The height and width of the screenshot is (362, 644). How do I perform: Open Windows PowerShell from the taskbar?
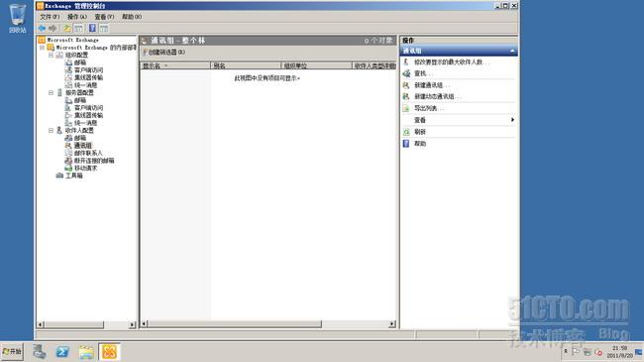tap(62, 352)
